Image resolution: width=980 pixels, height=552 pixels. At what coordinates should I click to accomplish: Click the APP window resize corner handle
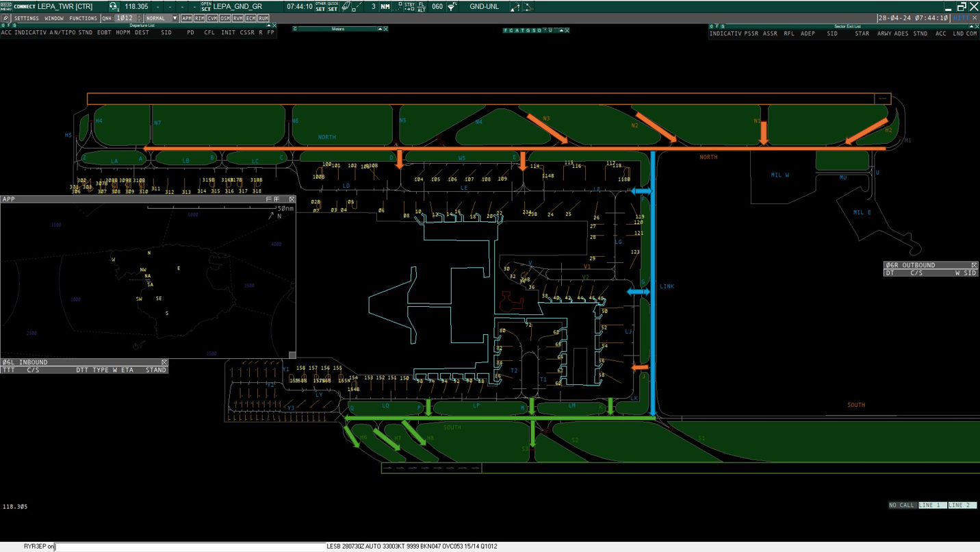(292, 355)
